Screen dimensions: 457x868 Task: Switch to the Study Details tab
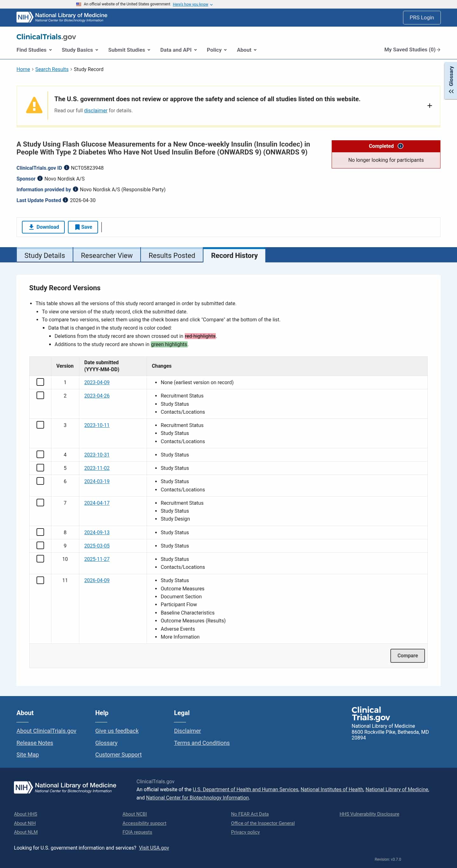click(x=44, y=255)
